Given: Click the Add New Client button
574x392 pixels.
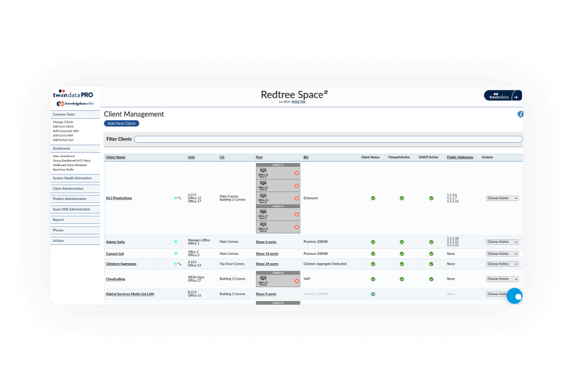Looking at the screenshot, I should coord(122,124).
